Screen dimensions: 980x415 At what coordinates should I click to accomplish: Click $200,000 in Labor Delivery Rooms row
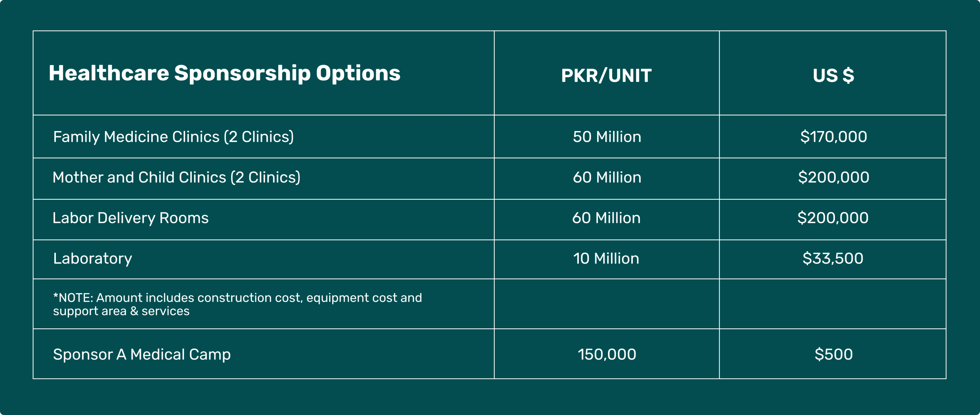[833, 218]
